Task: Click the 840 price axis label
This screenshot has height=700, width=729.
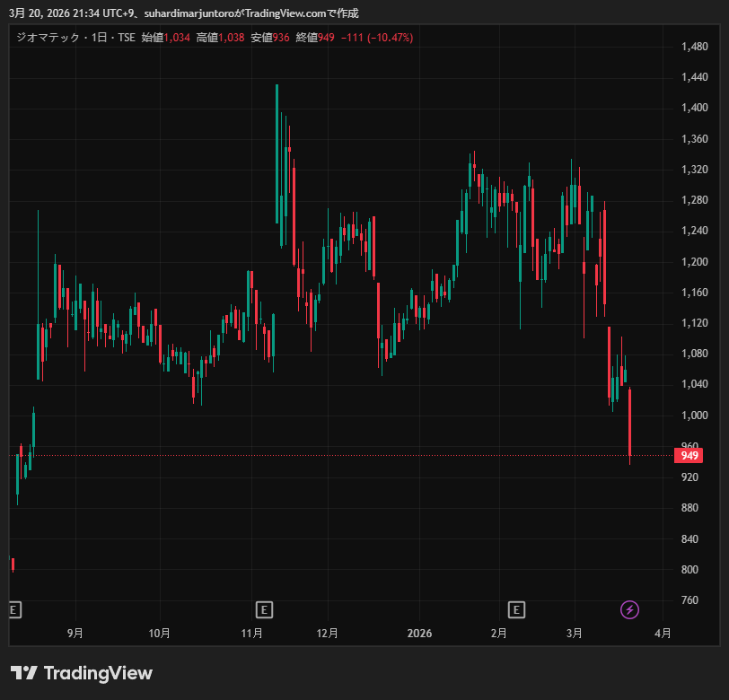Action: click(689, 539)
